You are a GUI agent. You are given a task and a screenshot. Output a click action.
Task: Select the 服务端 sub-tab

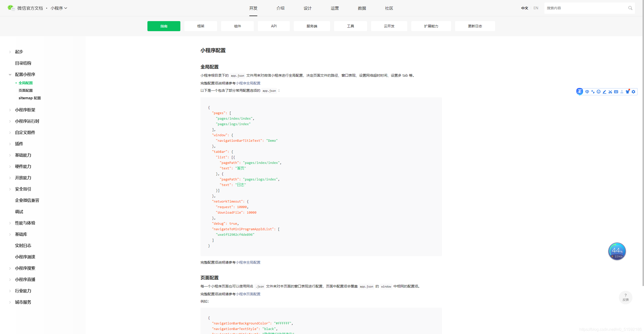point(312,26)
